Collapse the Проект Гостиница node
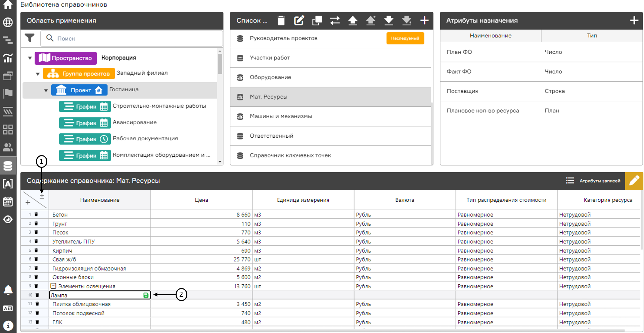 pos(46,90)
